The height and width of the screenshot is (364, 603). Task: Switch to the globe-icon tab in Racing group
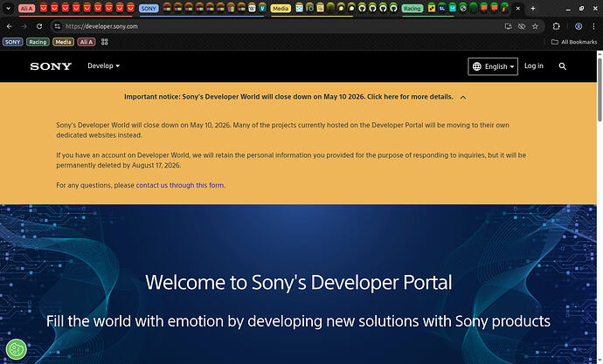point(463,8)
